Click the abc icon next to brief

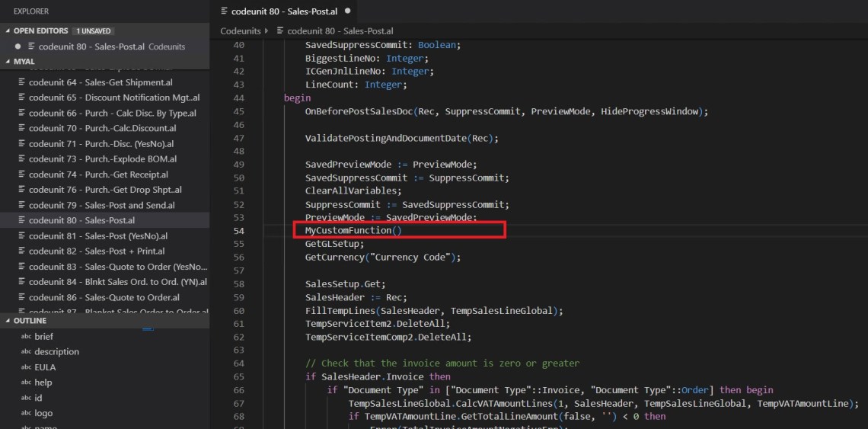[26, 336]
